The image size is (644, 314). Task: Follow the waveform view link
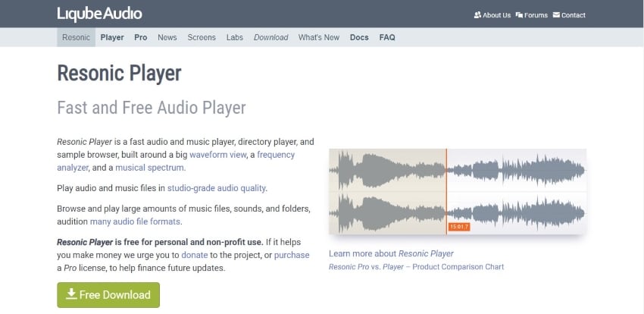pyautogui.click(x=218, y=155)
